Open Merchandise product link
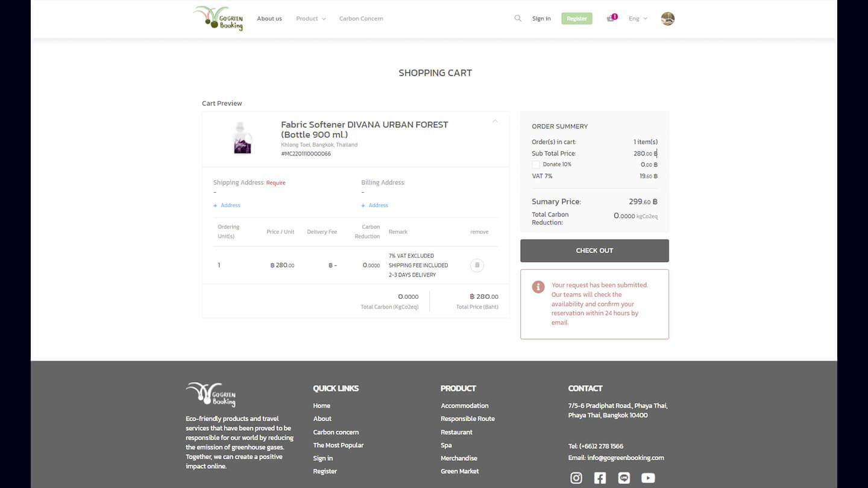The width and height of the screenshot is (868, 488). [x=459, y=458]
